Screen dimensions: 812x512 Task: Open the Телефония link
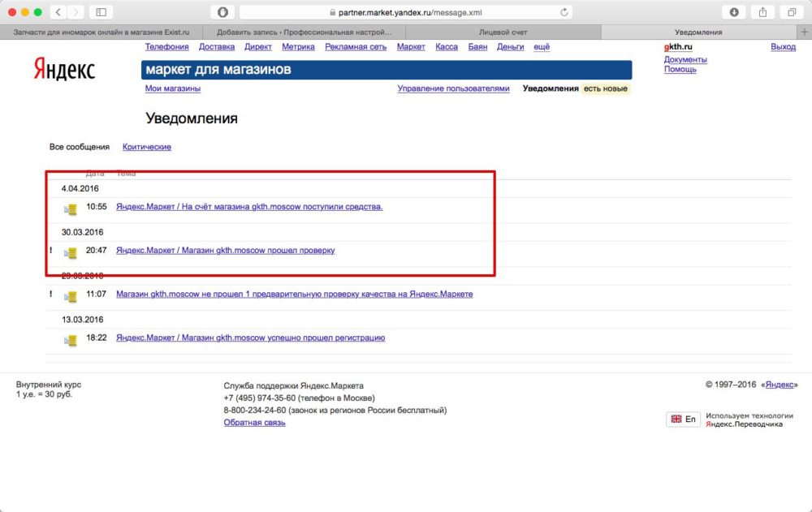click(x=166, y=46)
